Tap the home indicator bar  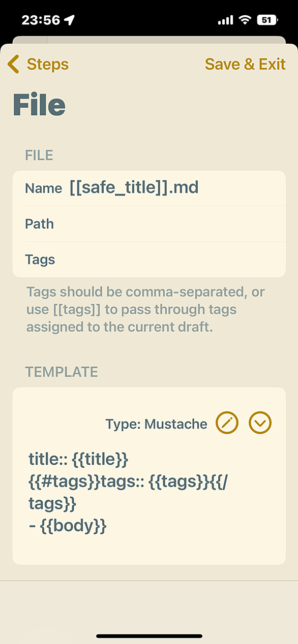pos(149,636)
